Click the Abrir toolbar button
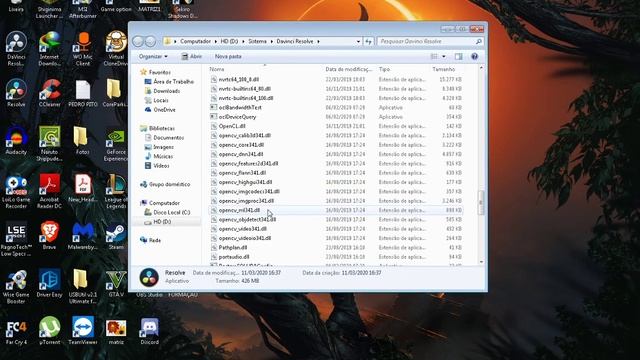This screenshot has width=640, height=360. tap(191, 56)
